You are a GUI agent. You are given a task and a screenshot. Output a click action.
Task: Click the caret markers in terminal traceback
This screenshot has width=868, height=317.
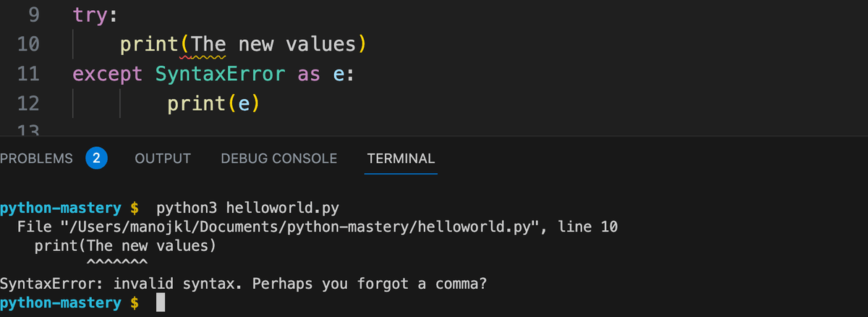tap(116, 263)
